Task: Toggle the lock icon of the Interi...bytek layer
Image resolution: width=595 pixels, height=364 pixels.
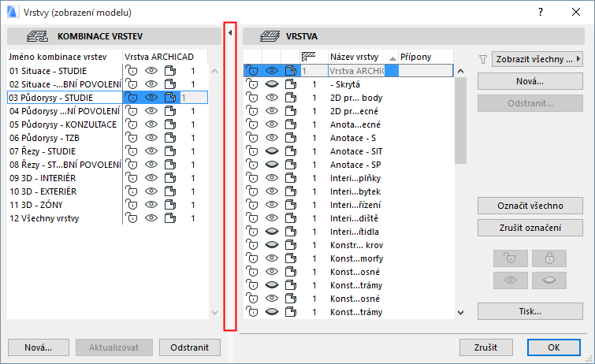Action: tap(252, 191)
